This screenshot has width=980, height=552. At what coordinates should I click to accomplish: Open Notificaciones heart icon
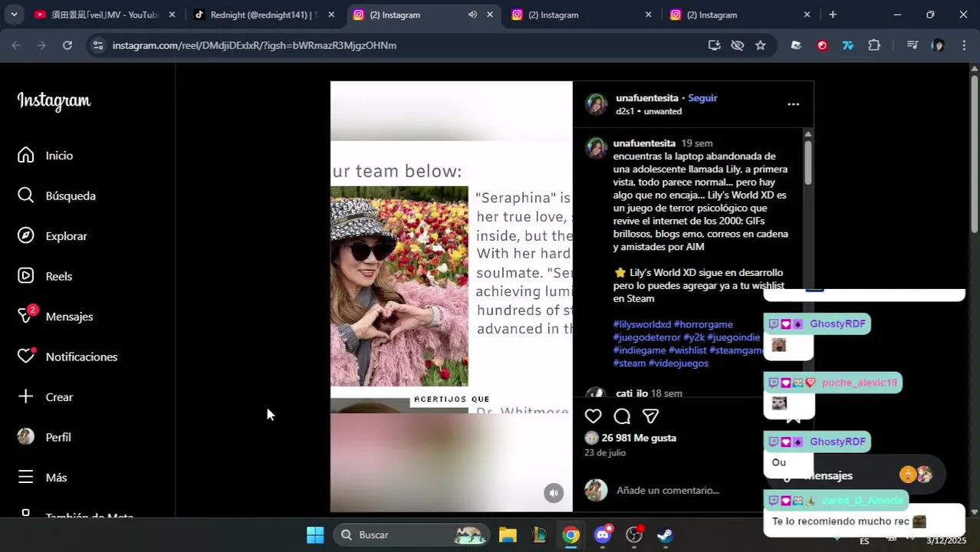26,356
